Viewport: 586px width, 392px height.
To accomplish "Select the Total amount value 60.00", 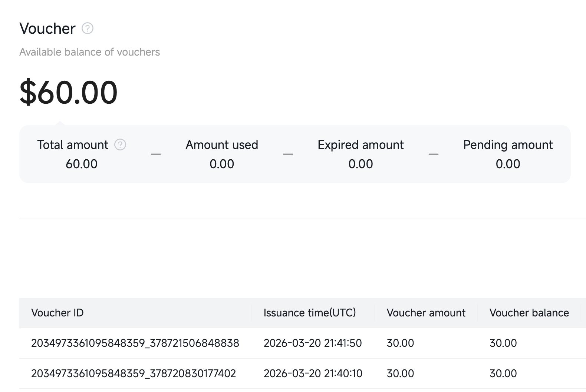I will (82, 164).
